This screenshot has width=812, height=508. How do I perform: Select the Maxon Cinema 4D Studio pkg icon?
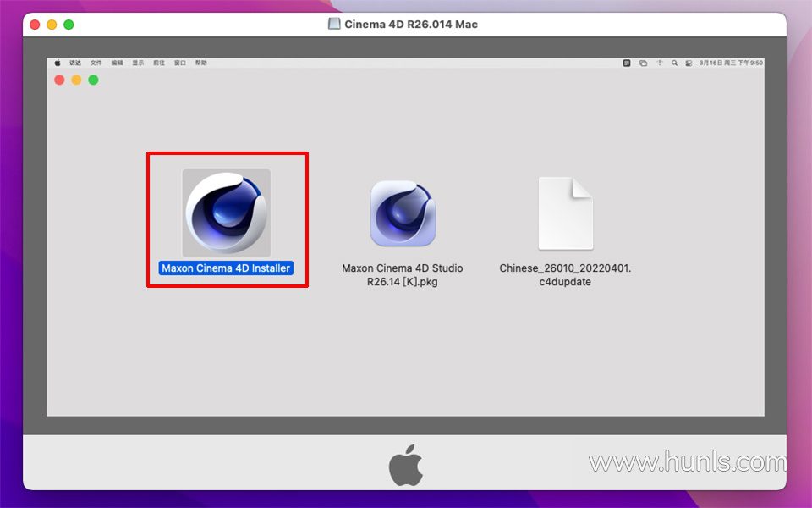(403, 213)
